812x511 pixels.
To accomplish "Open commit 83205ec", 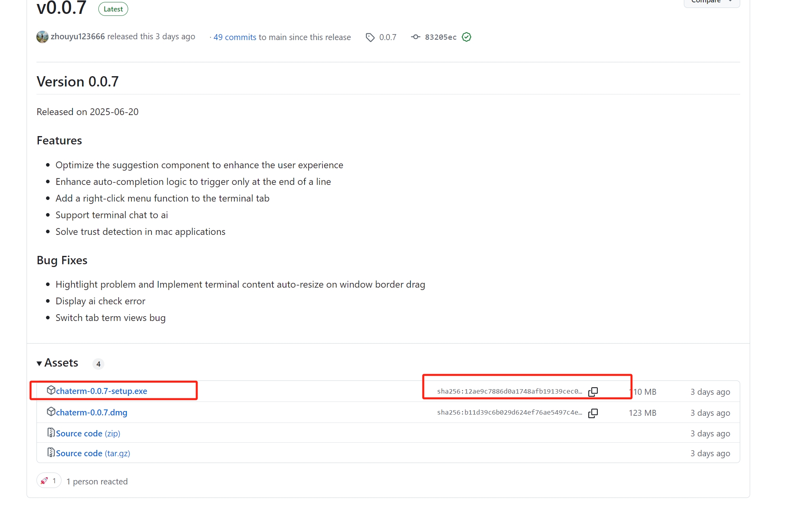I will (441, 37).
